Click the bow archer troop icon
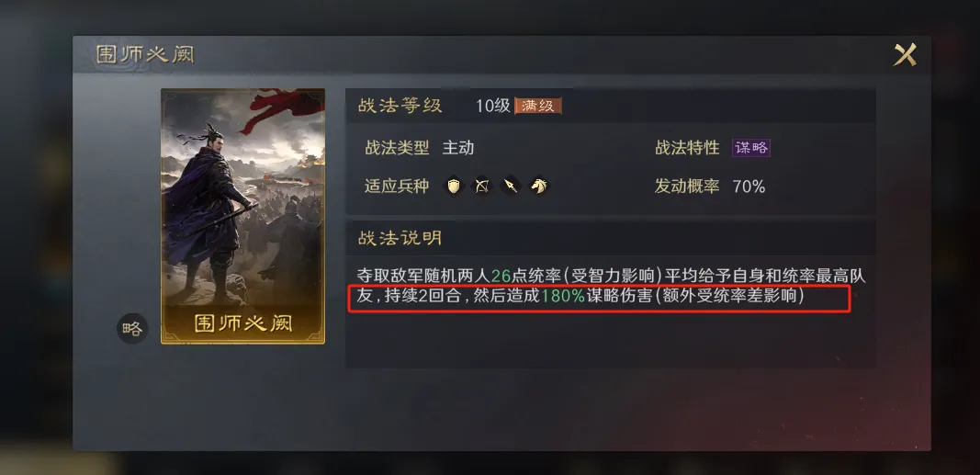980x475 pixels. pyautogui.click(x=481, y=186)
